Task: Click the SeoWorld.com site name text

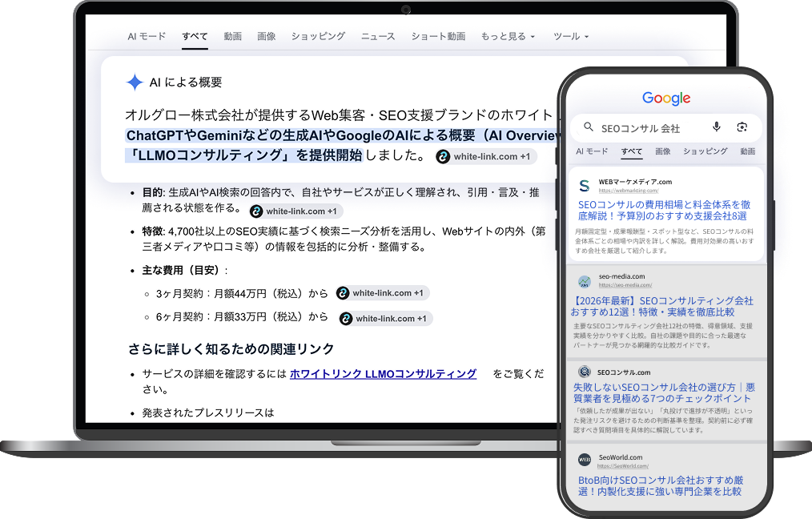Action: pos(621,457)
